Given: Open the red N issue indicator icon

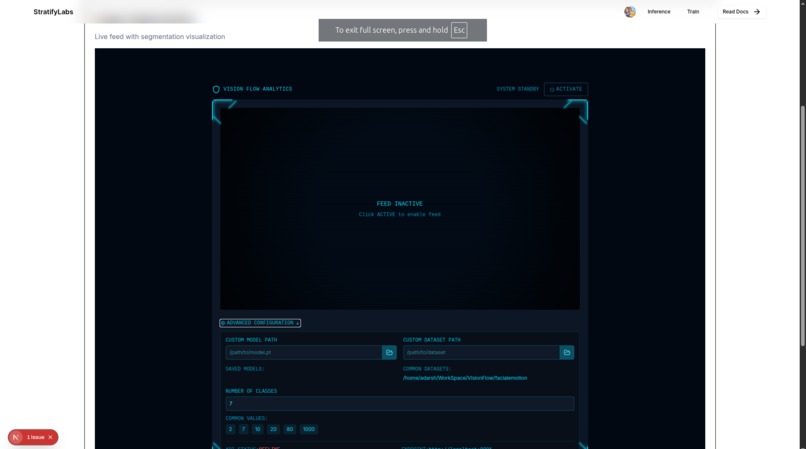Looking at the screenshot, I should 16,437.
